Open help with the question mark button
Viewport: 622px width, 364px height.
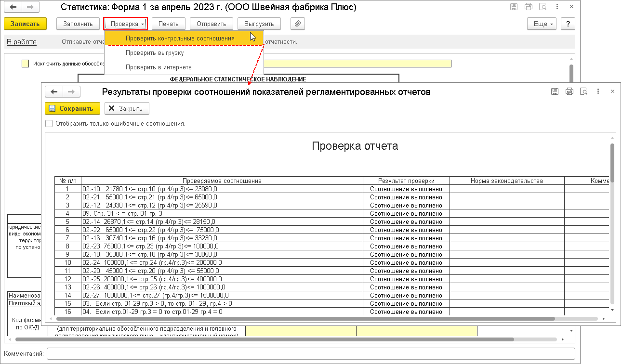[x=568, y=24]
